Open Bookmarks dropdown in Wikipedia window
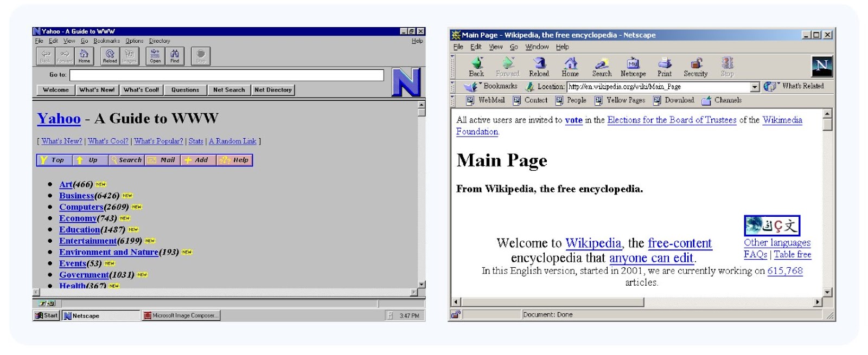Image resolution: width=868 pixels, height=355 pixels. pyautogui.click(x=491, y=86)
